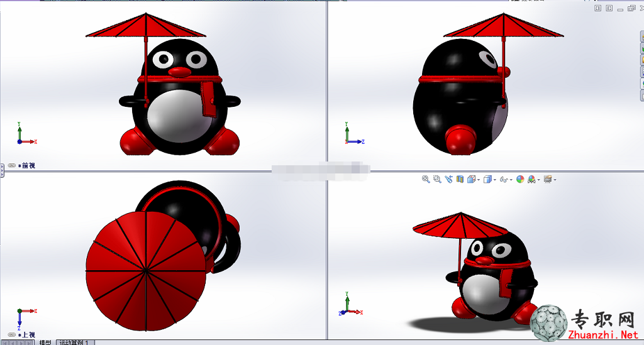Viewport: 644px width, 345px height.
Task: Open the third task pane tab
Action: click(642, 60)
